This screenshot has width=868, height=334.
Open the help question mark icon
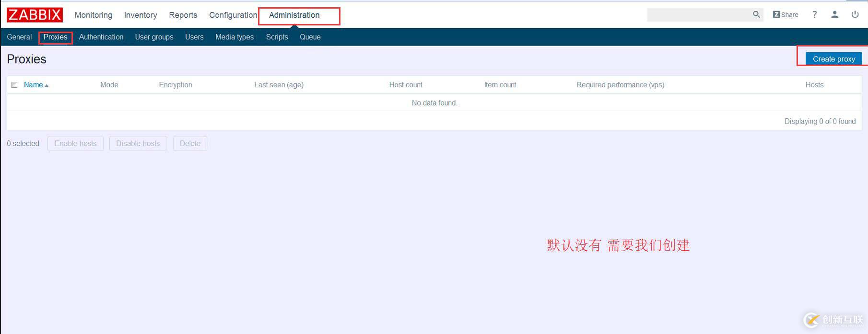click(x=814, y=14)
